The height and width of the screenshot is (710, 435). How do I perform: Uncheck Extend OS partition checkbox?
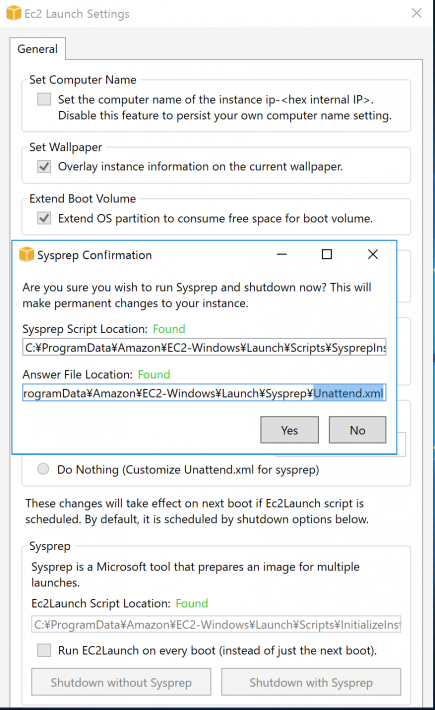(44, 218)
